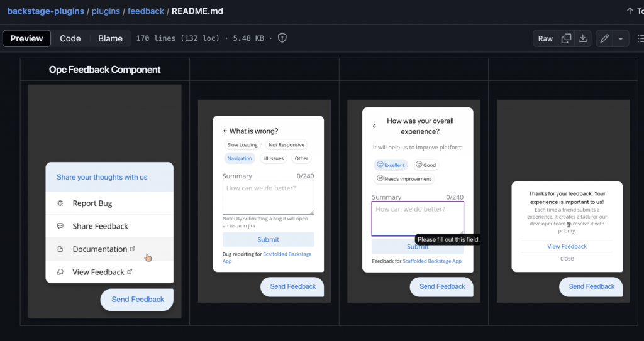The image size is (644, 341).
Task: Switch to the Preview tab
Action: coord(26,38)
